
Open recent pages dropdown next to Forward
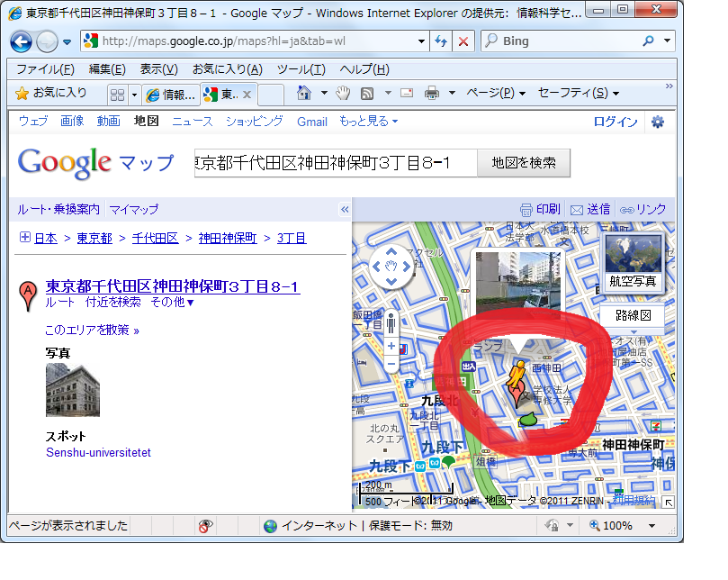tap(67, 41)
